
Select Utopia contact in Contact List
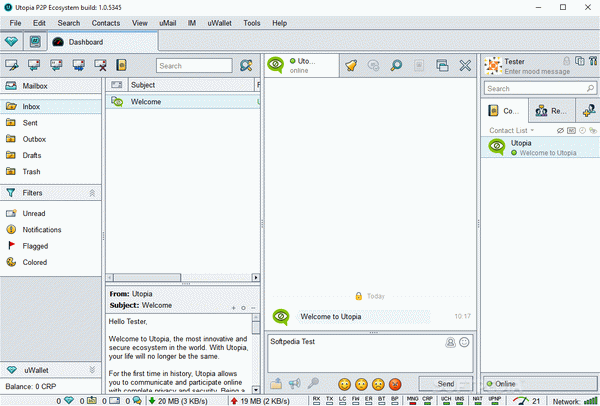click(540, 147)
